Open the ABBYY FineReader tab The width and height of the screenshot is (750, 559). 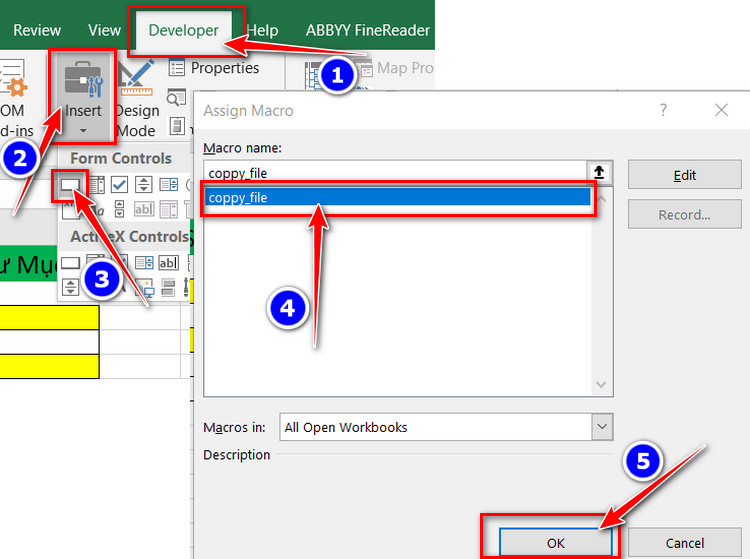click(x=368, y=30)
